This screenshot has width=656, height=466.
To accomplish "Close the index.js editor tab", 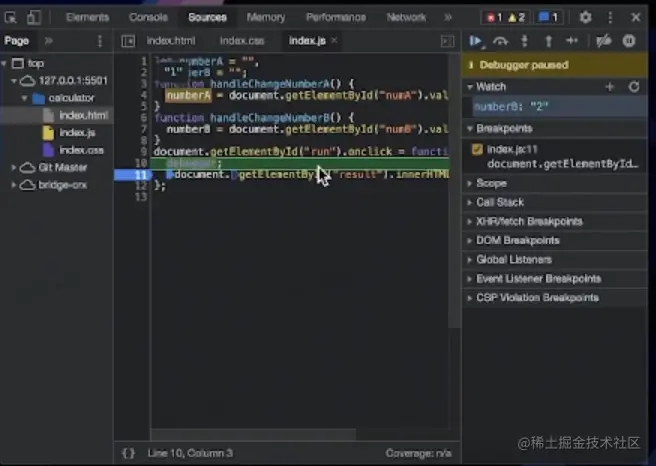I will pyautogui.click(x=334, y=40).
